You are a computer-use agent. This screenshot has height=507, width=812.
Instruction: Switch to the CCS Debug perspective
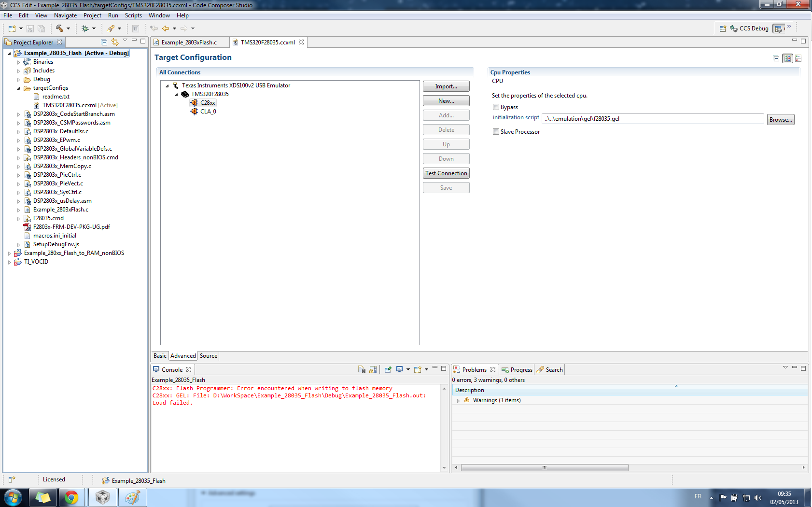pyautogui.click(x=749, y=28)
